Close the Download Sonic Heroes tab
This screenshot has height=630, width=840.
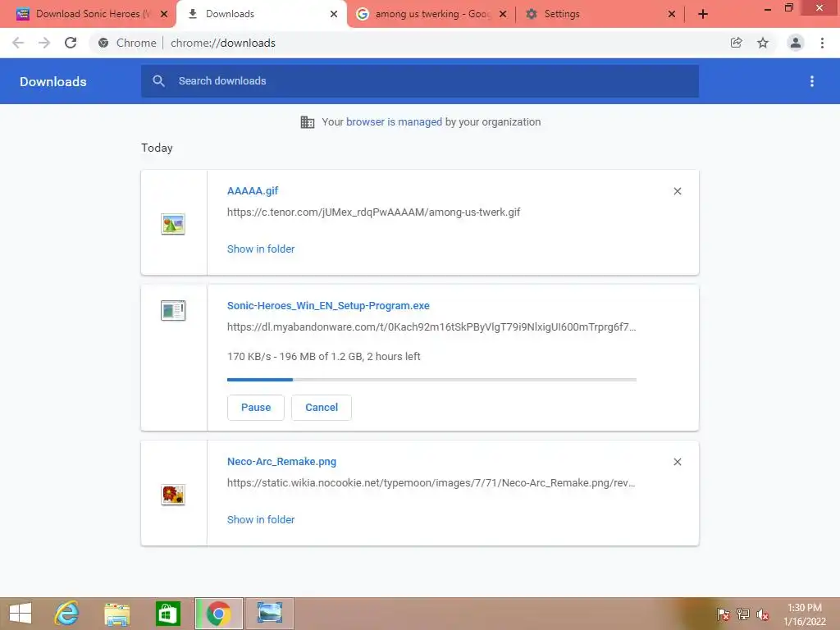164,14
